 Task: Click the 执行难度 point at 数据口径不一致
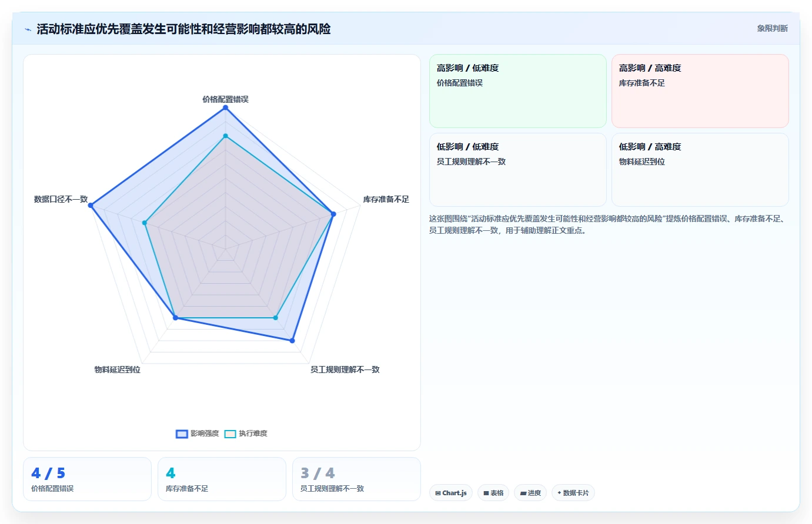[145, 223]
